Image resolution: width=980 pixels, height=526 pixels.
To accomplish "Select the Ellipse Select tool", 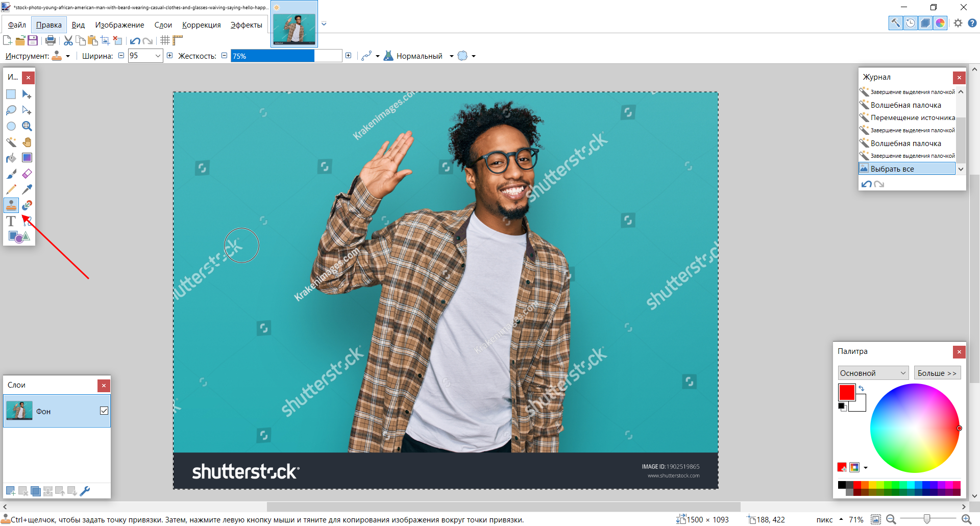I will (11, 126).
